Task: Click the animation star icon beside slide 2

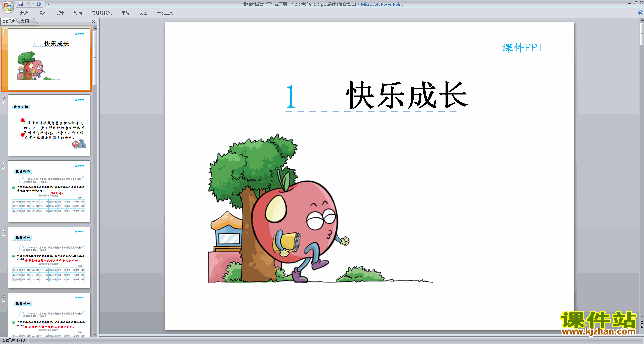Action: (x=4, y=102)
